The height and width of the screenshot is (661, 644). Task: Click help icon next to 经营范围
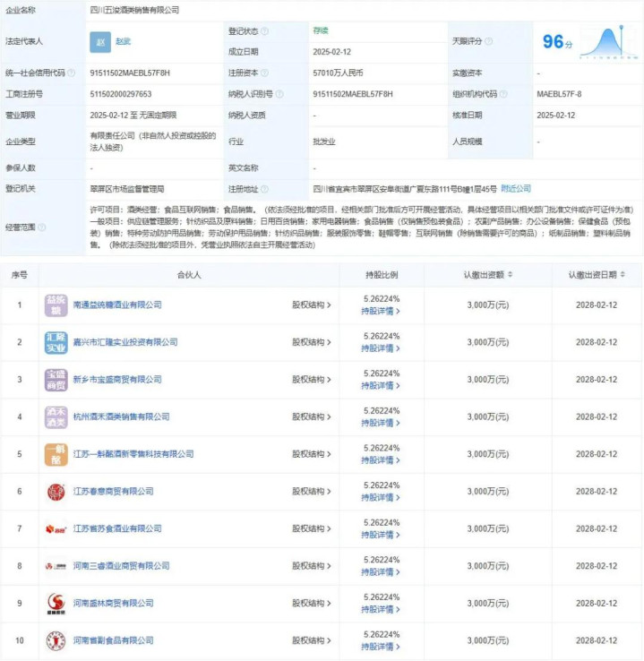click(x=42, y=227)
